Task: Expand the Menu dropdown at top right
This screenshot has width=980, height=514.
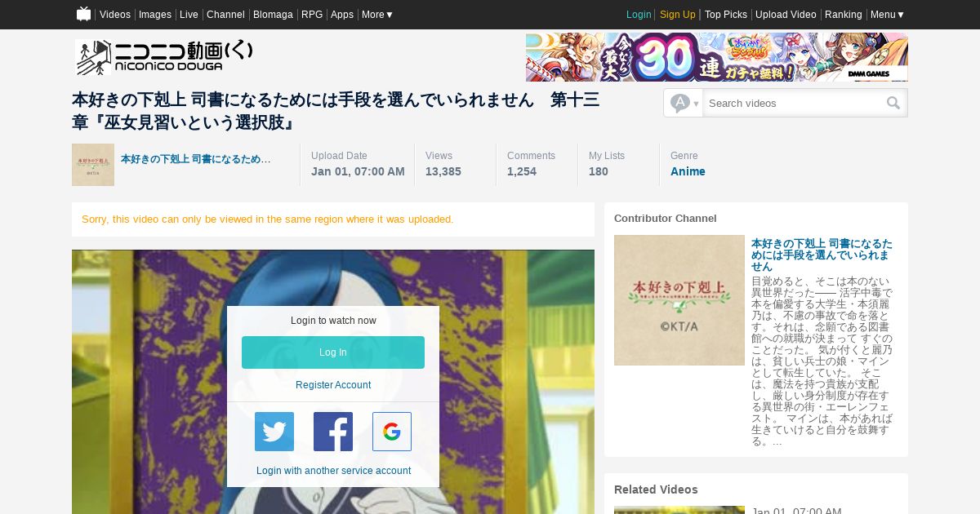Action: point(888,15)
